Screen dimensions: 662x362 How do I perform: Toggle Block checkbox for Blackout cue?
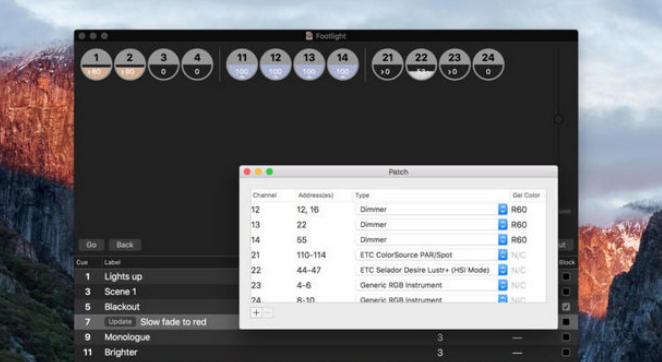(x=566, y=307)
